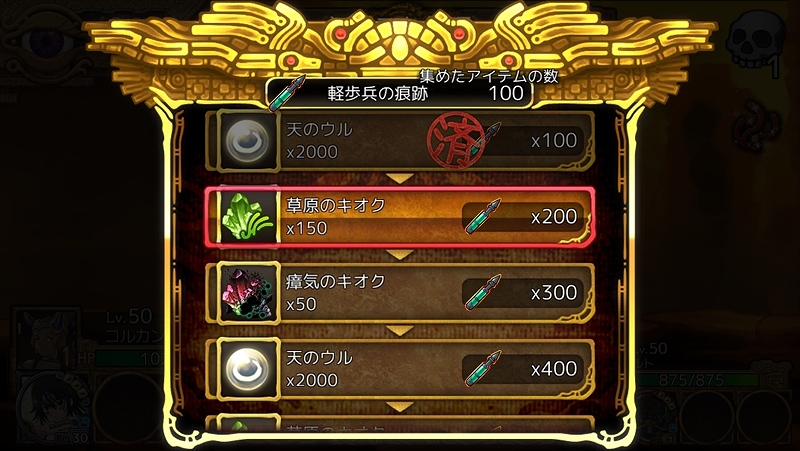Click the red 済 completed stamp
Viewport: 800px width, 451px height.
tap(451, 140)
